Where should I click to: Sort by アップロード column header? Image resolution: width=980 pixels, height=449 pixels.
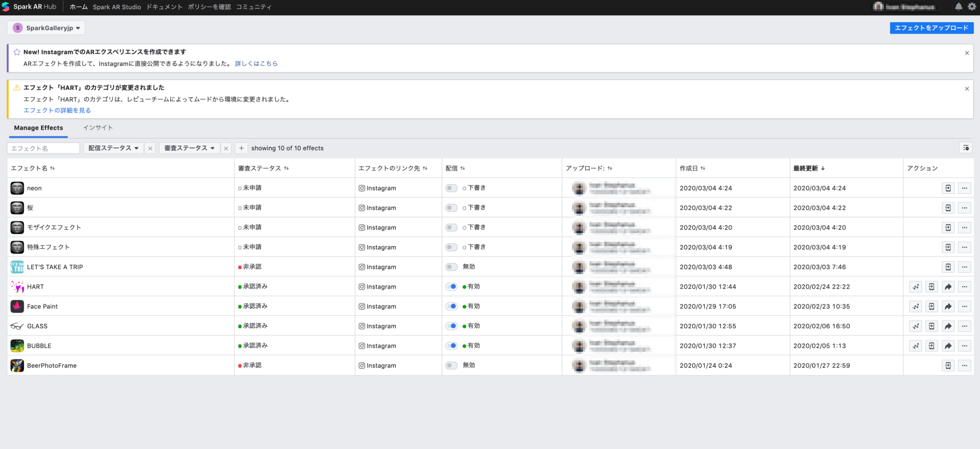click(589, 168)
